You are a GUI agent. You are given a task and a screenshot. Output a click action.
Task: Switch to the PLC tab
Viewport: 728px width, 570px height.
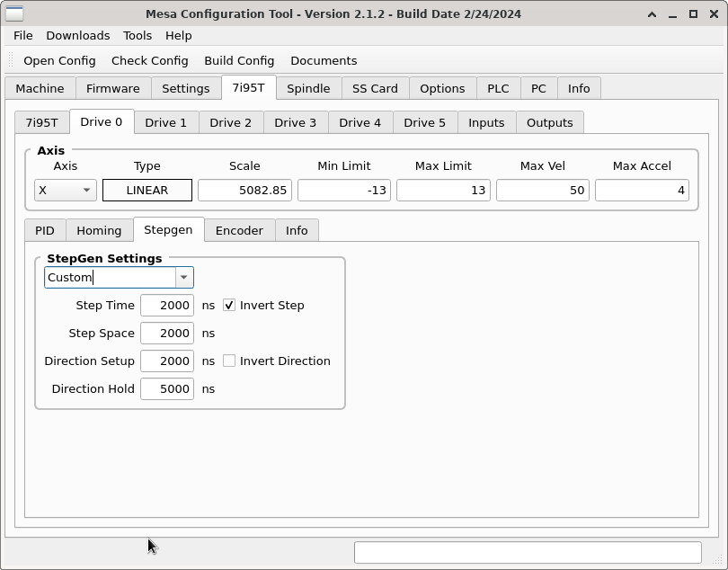(498, 88)
